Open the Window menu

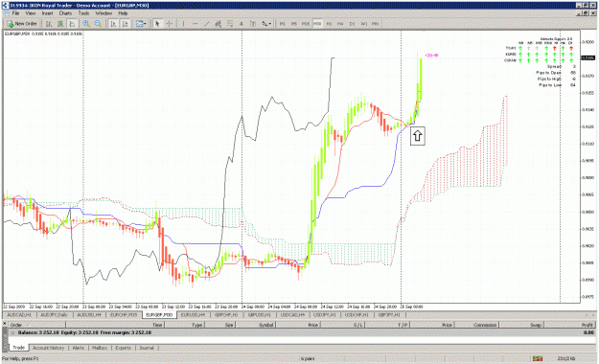click(104, 13)
